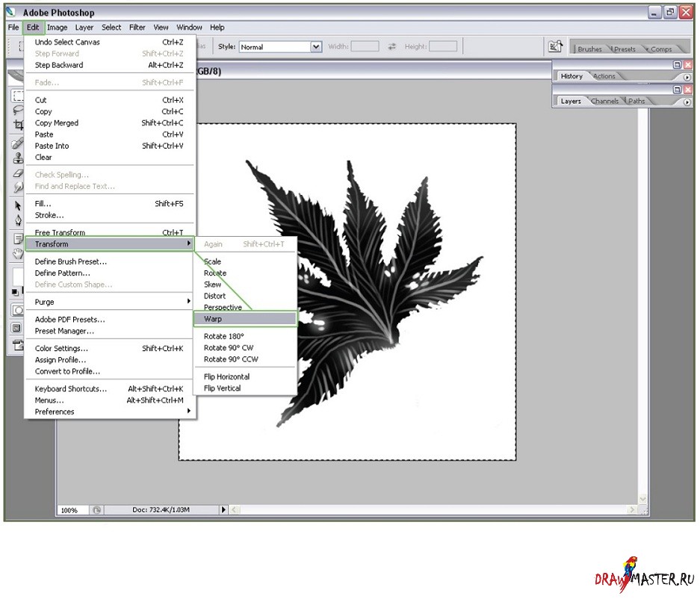
Task: Click the vertical scrollbar down arrow
Action: [643, 499]
